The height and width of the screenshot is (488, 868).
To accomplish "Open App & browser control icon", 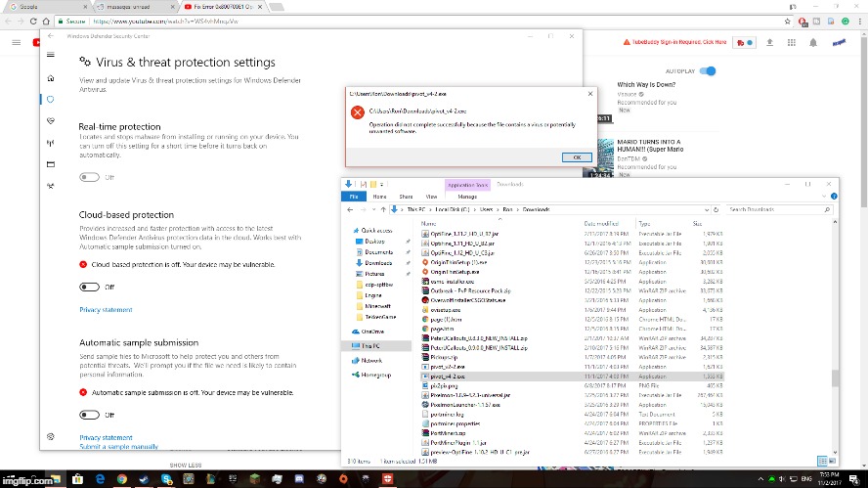I will 51,164.
